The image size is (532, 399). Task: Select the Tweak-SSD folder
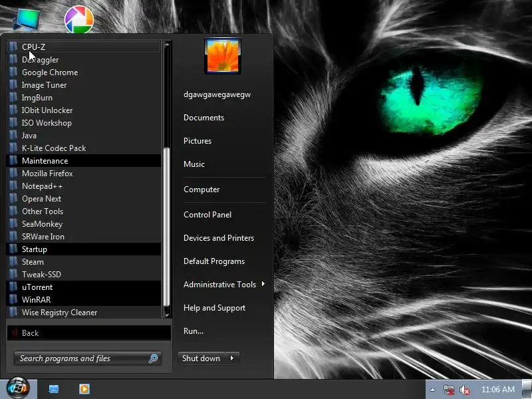84,274
